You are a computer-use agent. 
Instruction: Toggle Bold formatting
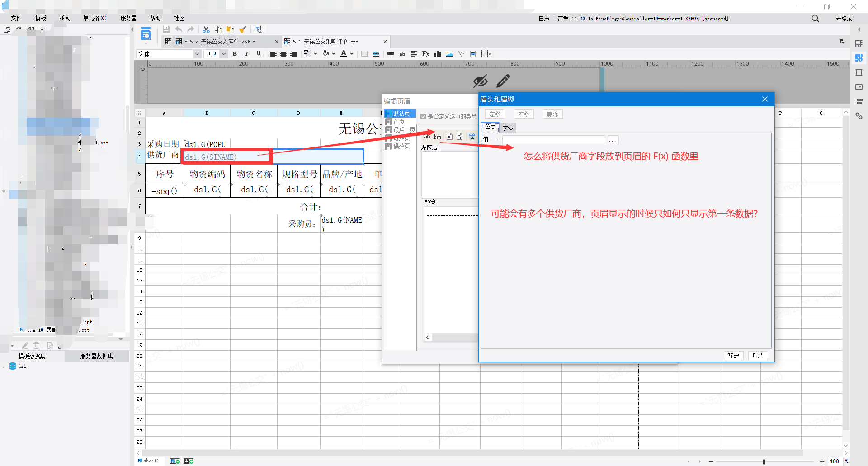[x=235, y=54]
